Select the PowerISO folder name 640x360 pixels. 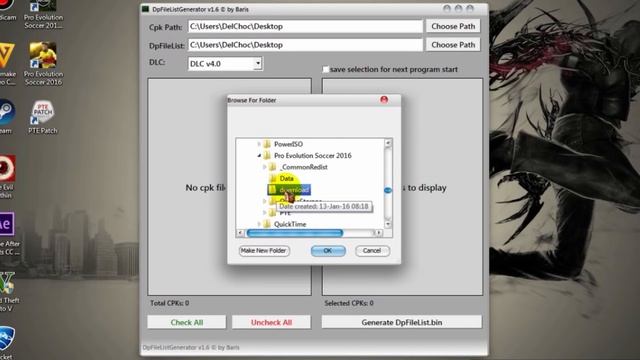(x=288, y=144)
